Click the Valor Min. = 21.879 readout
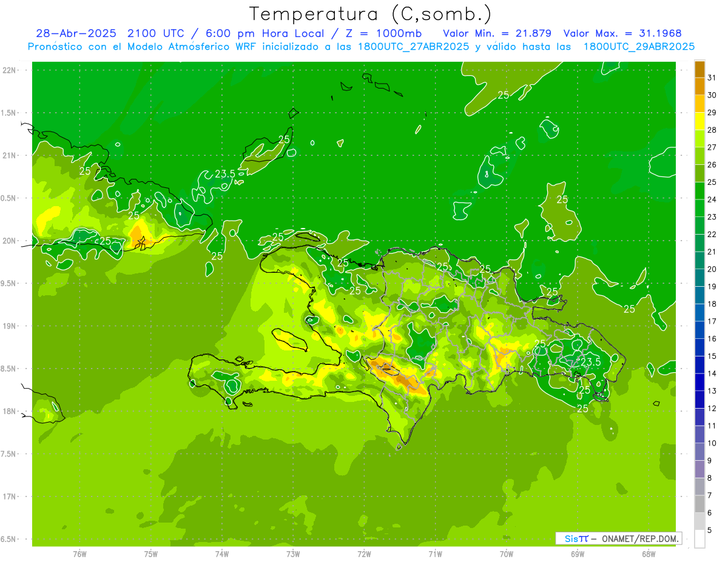 click(497, 33)
